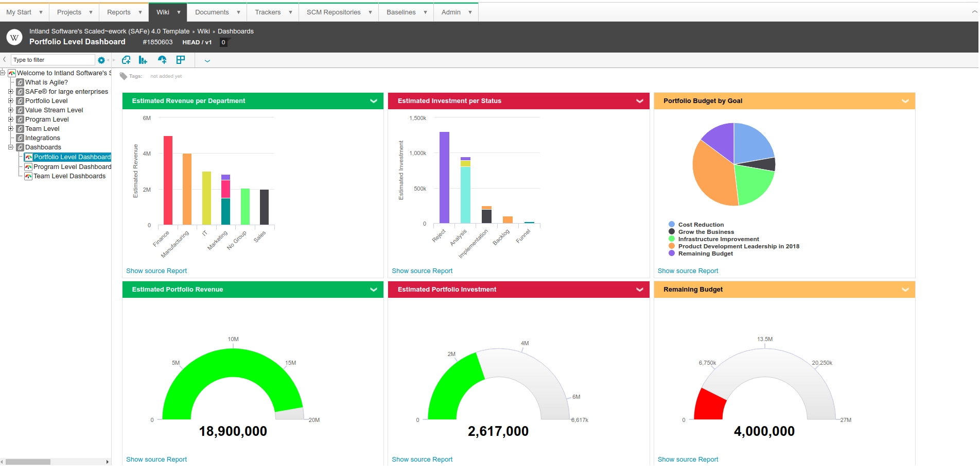Select Program Level Dashboard in tree
Screen dimensions: 980x474
tap(73, 167)
